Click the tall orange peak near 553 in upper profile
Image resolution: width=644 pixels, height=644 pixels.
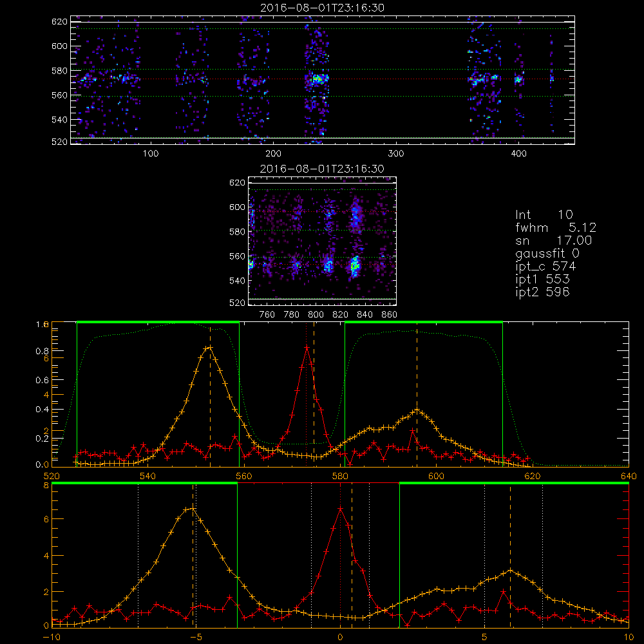click(209, 348)
